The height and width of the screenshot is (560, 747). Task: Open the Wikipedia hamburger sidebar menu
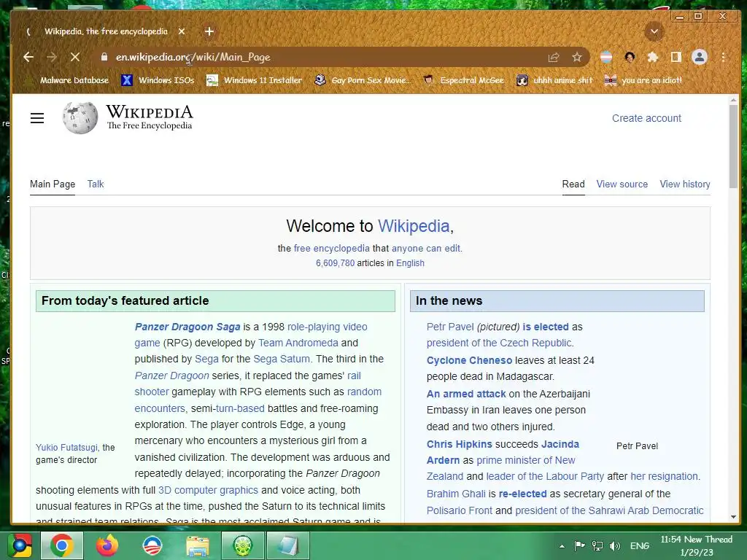pyautogui.click(x=37, y=118)
